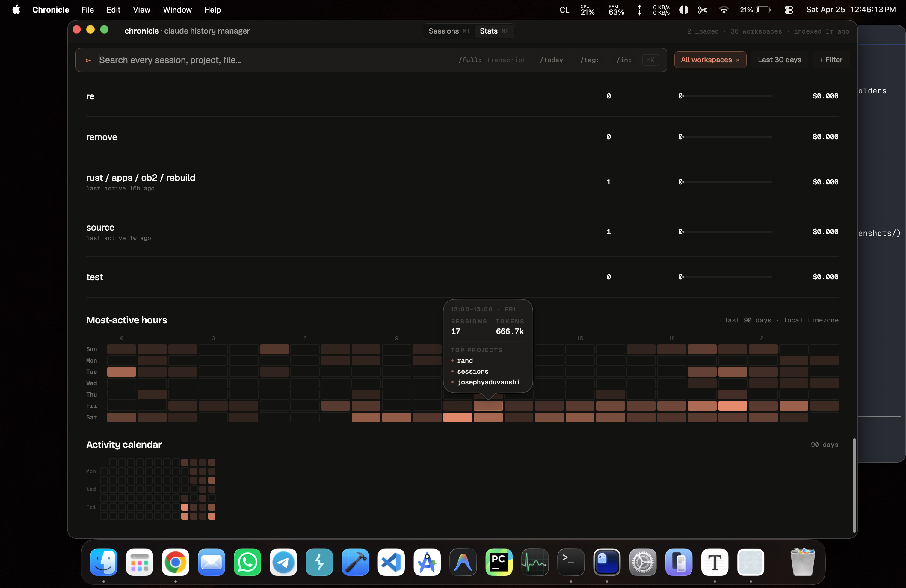Click the indexed 1m ago status text

[x=821, y=31]
